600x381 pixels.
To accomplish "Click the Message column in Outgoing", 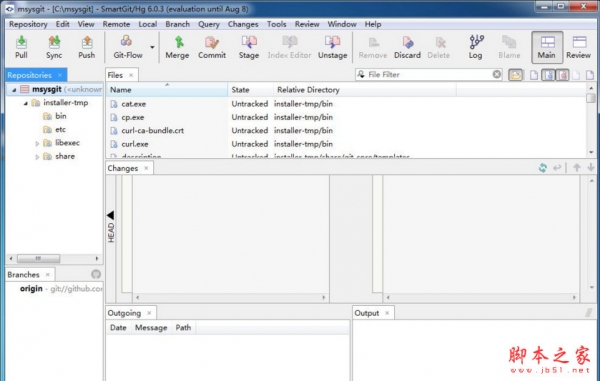I will tap(151, 327).
